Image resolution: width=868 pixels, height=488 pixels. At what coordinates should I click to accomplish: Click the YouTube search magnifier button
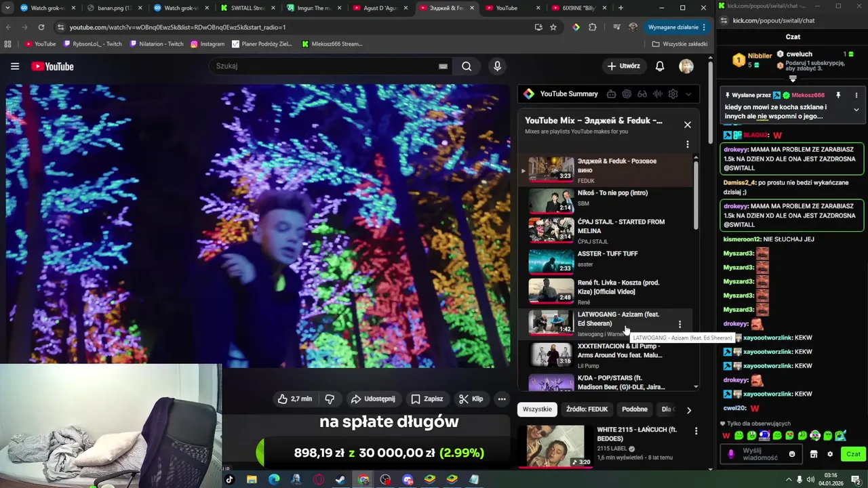[x=467, y=66]
